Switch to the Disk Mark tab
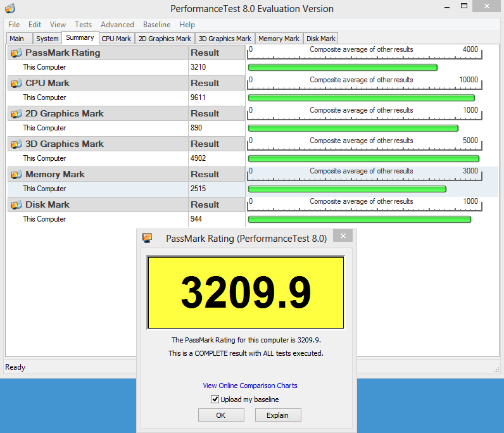Image resolution: width=504 pixels, height=433 pixels. pyautogui.click(x=321, y=39)
